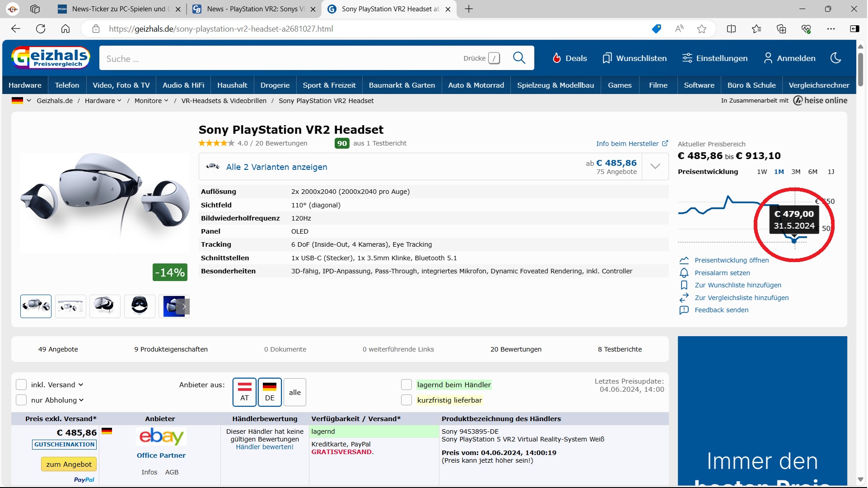Click Zur Wunschliste hinzufügen bookmark icon

point(684,285)
